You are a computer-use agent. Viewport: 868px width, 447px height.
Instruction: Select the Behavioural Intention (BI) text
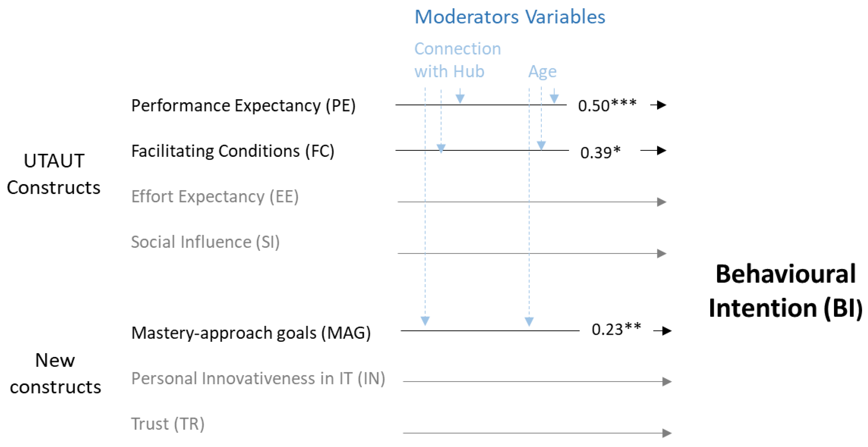pos(785,291)
